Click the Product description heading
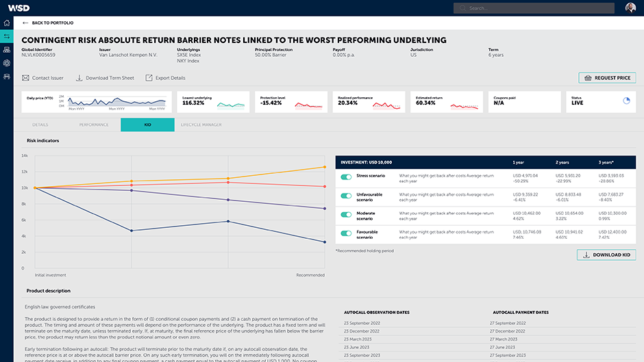Image resolution: width=644 pixels, height=362 pixels. 49,291
